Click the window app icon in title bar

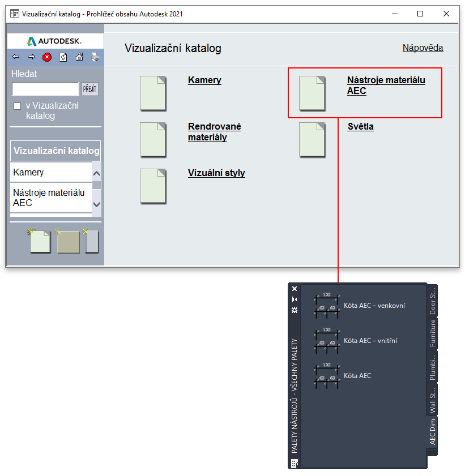15,14
